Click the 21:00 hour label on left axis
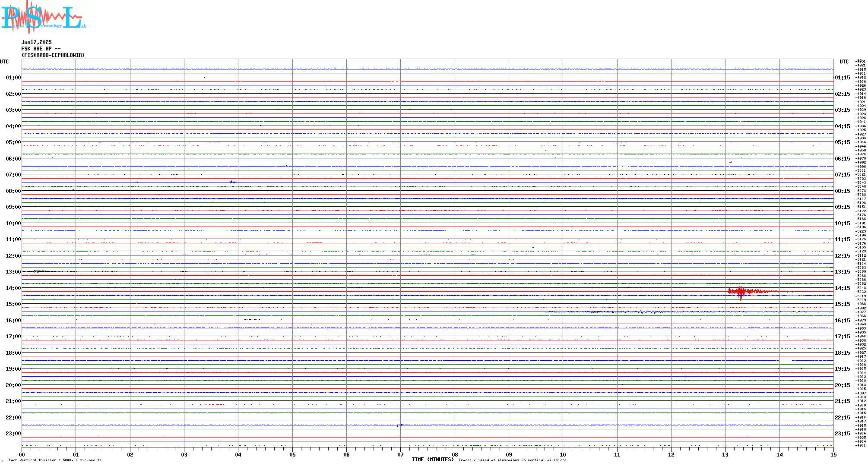Viewport: 868px width, 466px height. [13, 401]
